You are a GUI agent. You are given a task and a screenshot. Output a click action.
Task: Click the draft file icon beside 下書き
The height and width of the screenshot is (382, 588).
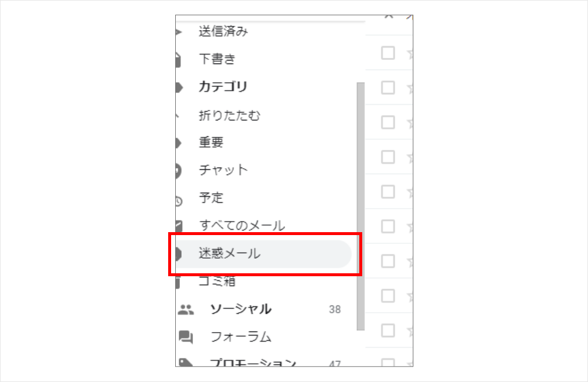pyautogui.click(x=178, y=60)
